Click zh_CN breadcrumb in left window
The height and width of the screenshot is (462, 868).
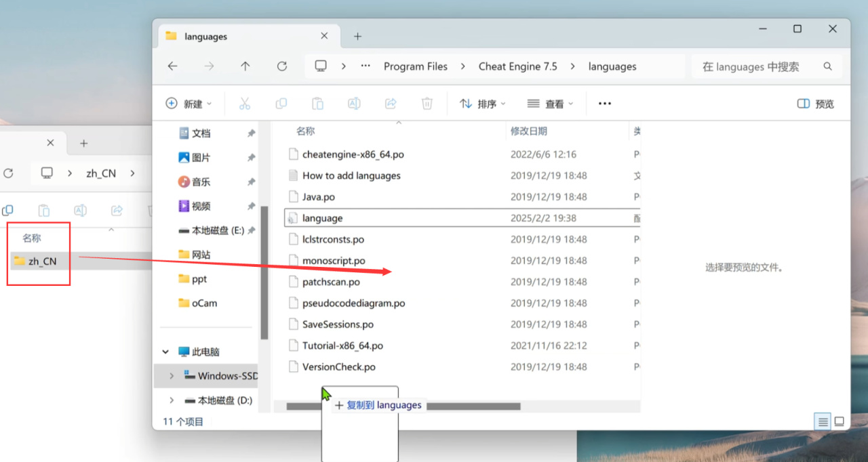tap(101, 173)
